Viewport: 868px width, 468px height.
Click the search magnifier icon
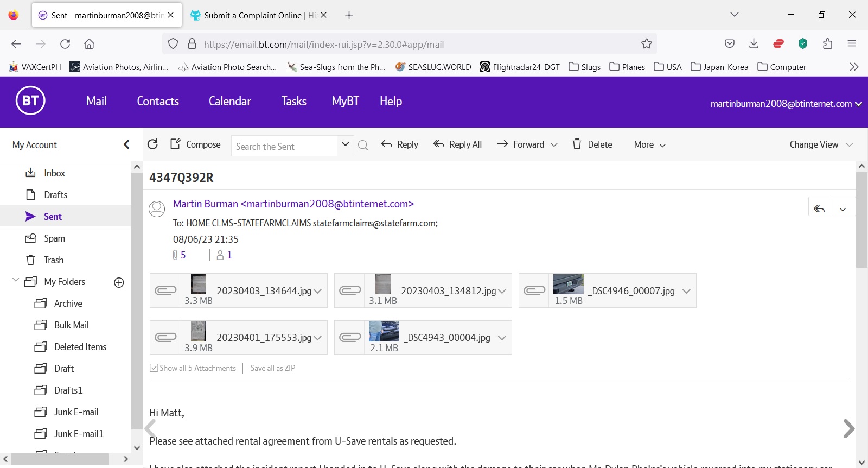pyautogui.click(x=363, y=145)
